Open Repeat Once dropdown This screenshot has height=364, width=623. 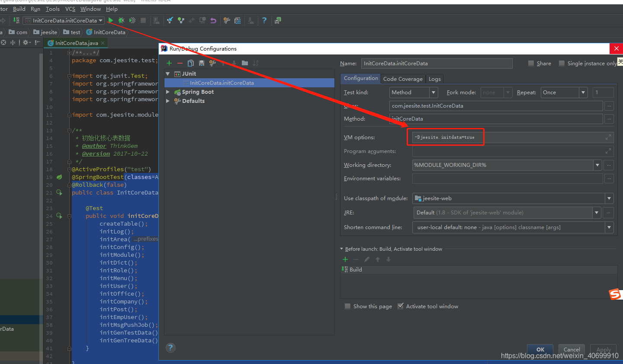coord(564,93)
